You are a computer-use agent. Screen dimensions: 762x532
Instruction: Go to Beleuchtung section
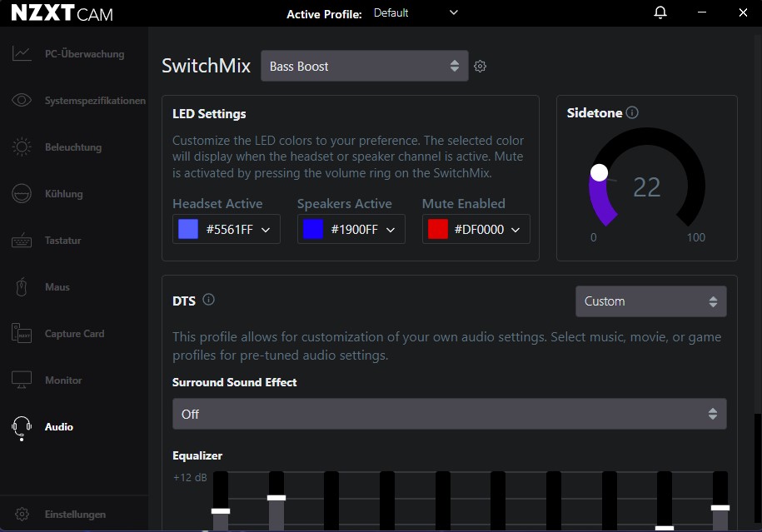[73, 147]
